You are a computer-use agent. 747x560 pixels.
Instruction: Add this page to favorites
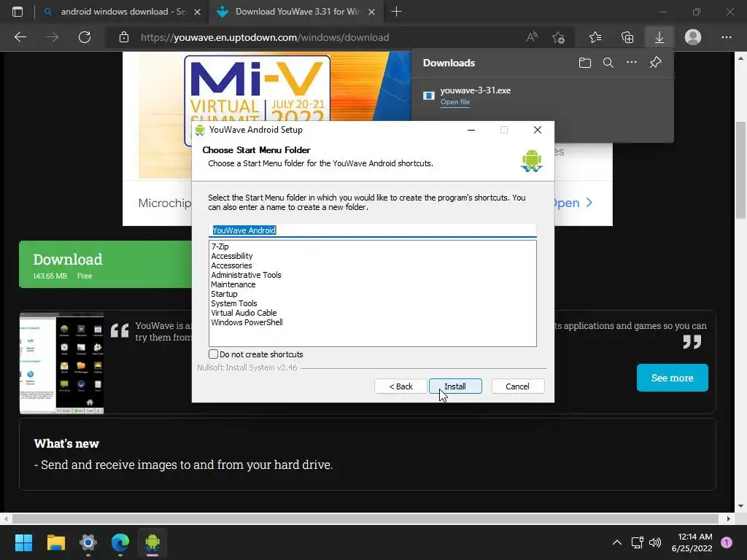[x=558, y=37]
